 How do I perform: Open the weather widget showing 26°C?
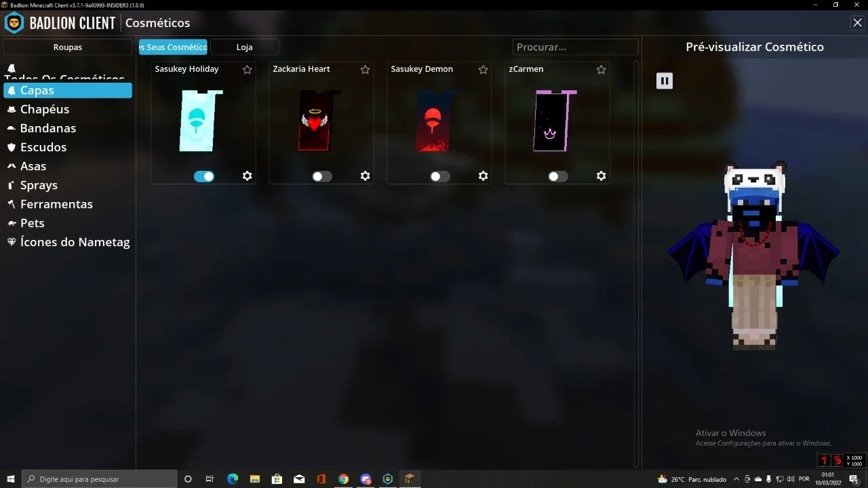(692, 479)
